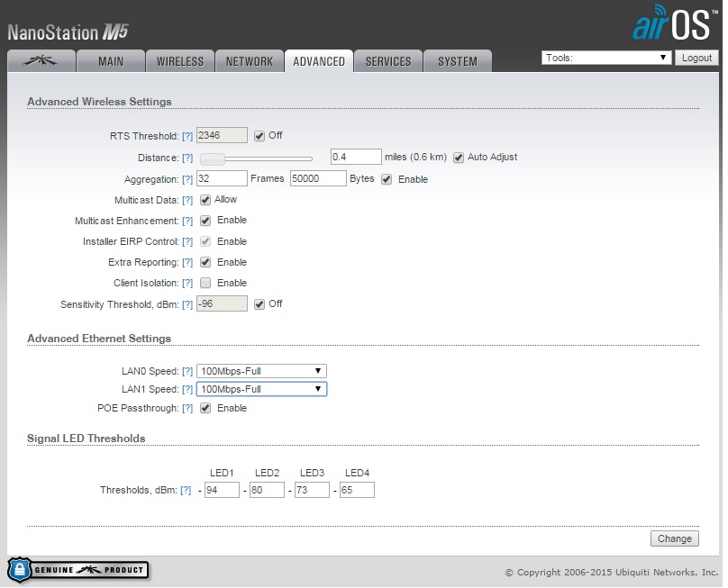This screenshot has width=728, height=588.
Task: Toggle Sensitivity Threshold Off checkbox
Action: (259, 304)
